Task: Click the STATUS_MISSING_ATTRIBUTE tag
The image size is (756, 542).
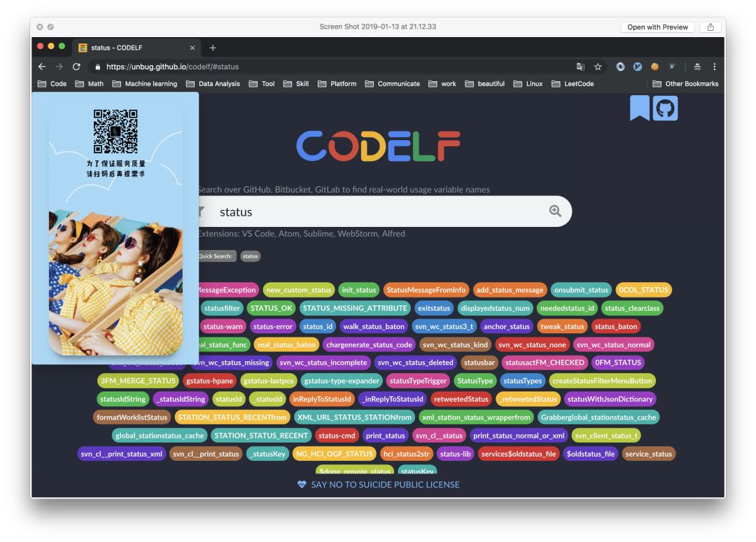Action: (x=355, y=308)
